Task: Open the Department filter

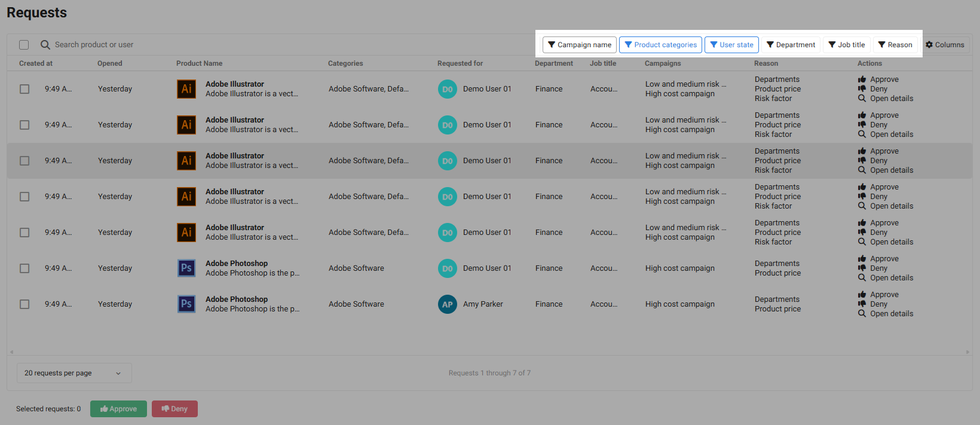Action: click(x=791, y=45)
